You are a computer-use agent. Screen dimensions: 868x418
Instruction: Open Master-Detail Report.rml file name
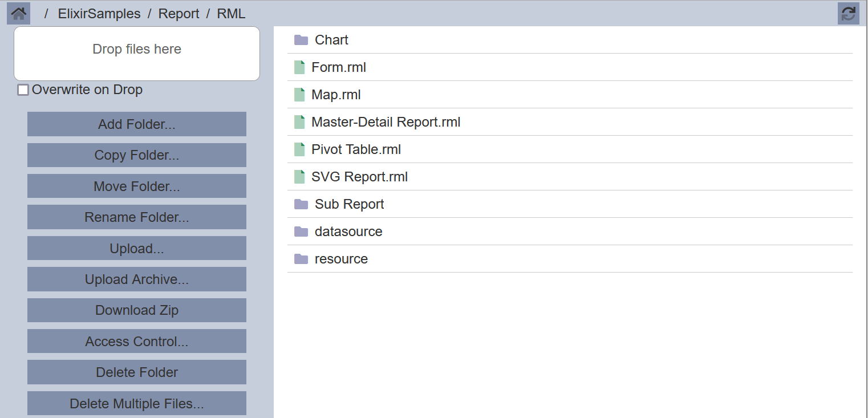pyautogui.click(x=386, y=122)
